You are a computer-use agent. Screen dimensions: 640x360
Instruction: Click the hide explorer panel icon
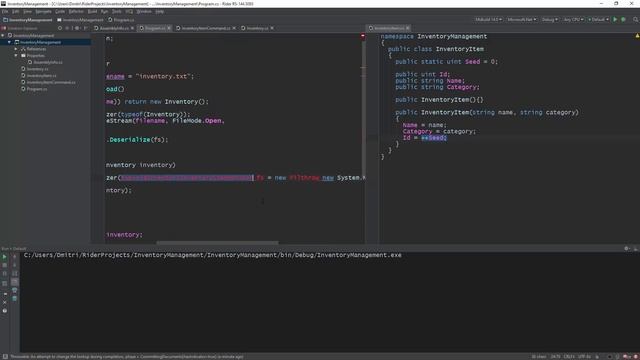85,28
